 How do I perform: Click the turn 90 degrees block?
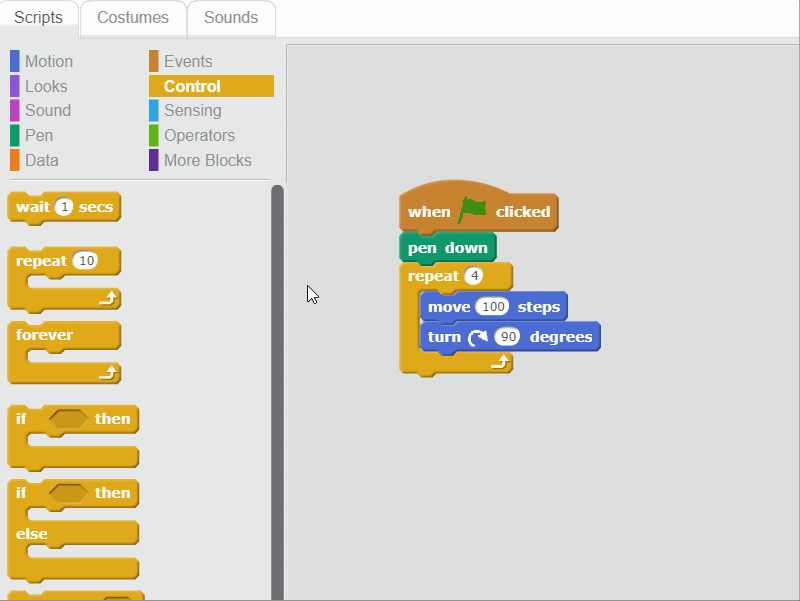(x=510, y=337)
